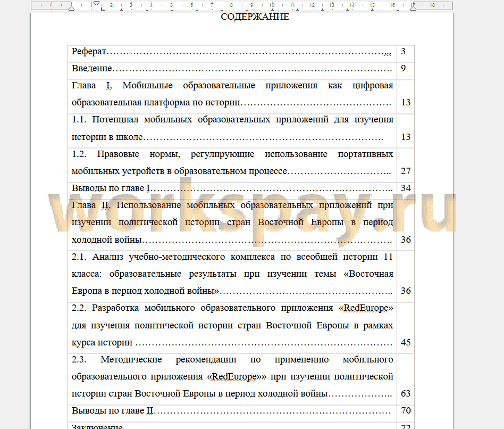Click "1.2. Правовые нормы" entry text

[126, 154]
